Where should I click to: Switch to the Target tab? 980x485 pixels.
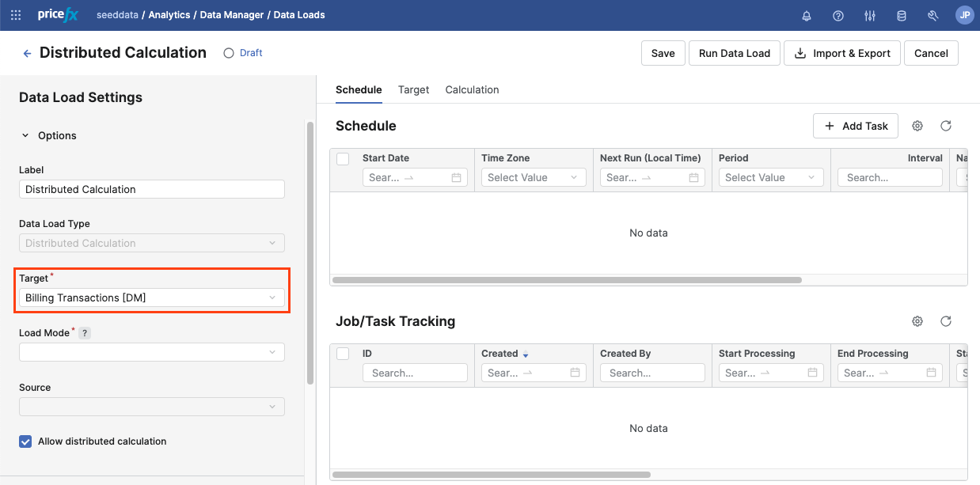point(413,89)
